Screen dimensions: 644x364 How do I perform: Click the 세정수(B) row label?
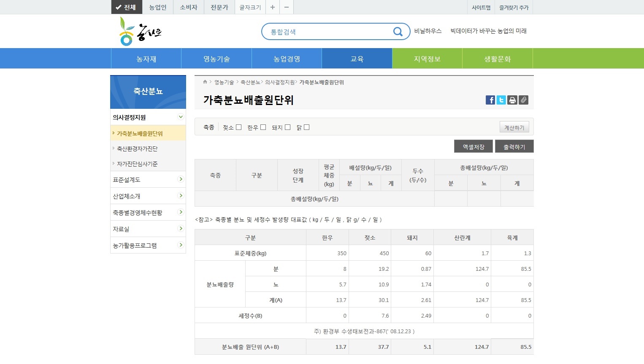250,315
